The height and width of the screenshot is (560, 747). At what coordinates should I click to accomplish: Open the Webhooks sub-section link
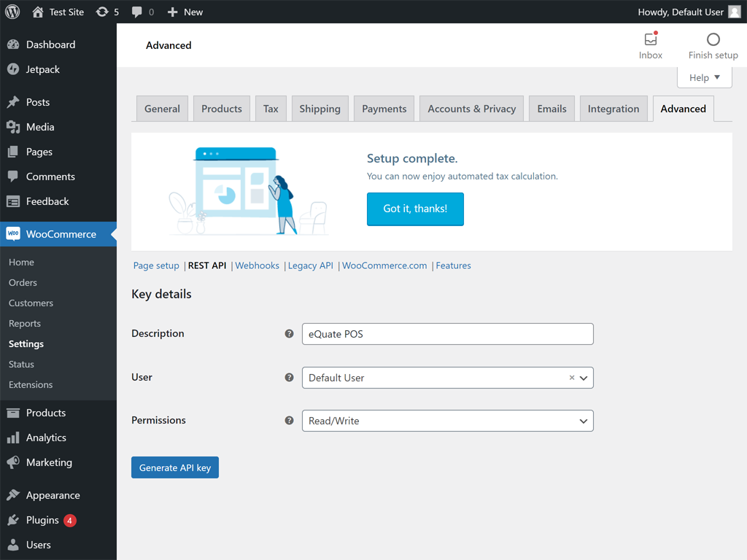tap(257, 265)
